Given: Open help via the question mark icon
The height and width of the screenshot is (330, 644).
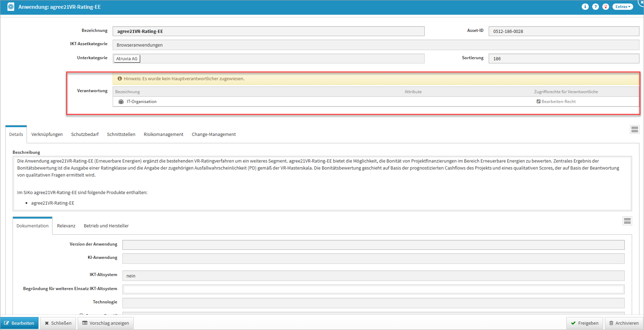Looking at the screenshot, I should 595,7.
